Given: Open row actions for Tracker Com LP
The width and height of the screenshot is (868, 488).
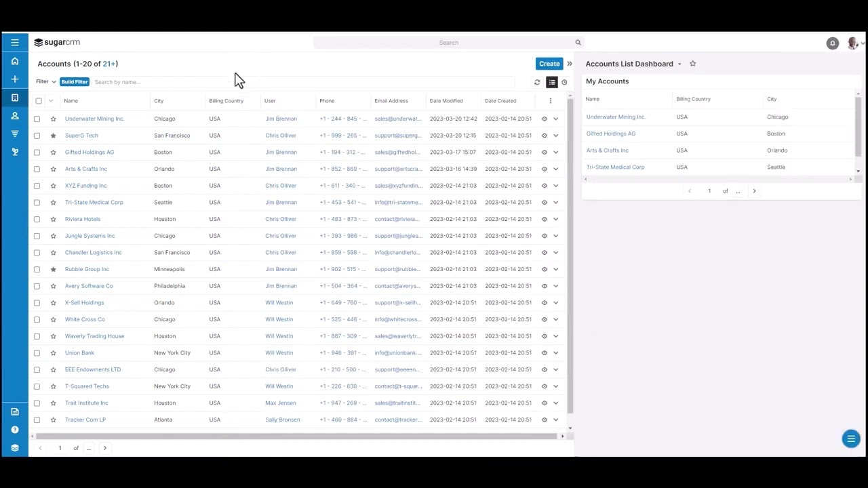Looking at the screenshot, I should tap(556, 420).
